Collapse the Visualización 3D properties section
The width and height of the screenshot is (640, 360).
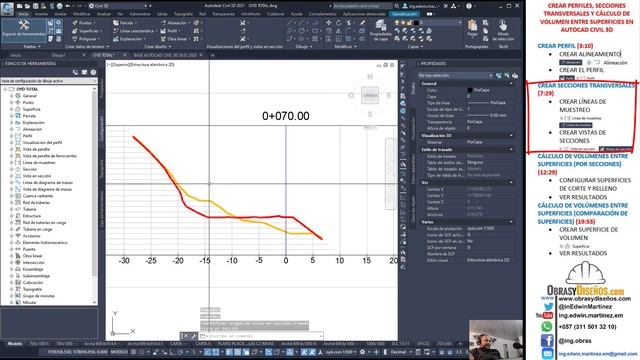click(511, 136)
